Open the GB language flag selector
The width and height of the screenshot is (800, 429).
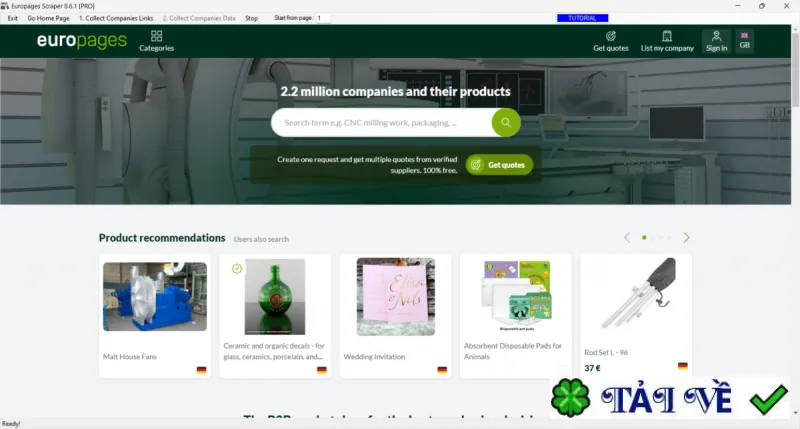[x=744, y=41]
